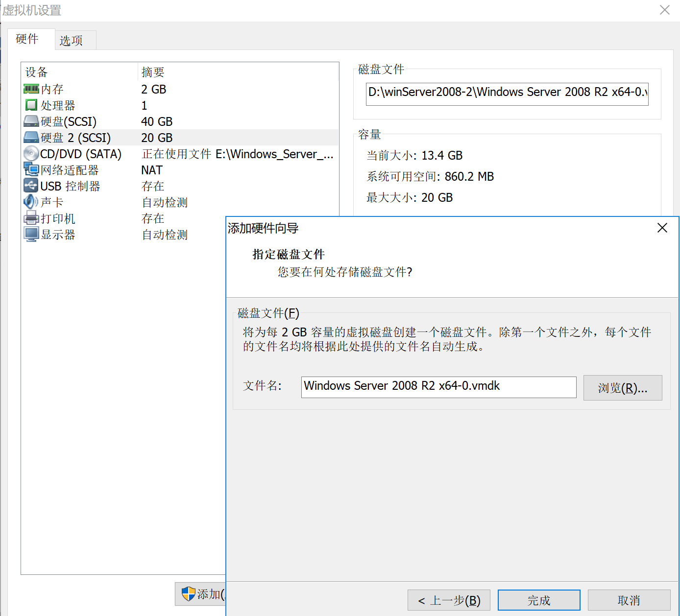Select the USB 控制器 row
Viewport: 680px width, 616px height.
180,186
